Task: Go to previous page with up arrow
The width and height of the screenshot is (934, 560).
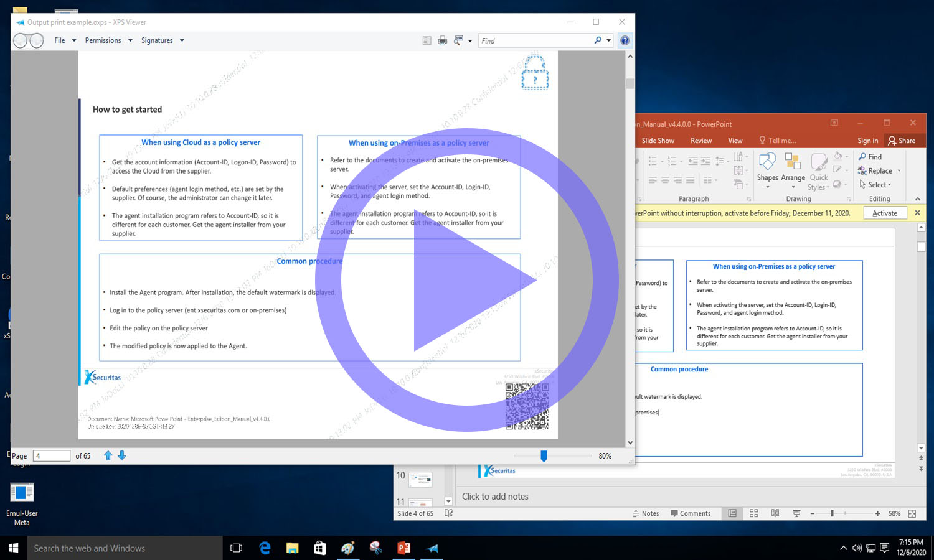Action: pyautogui.click(x=108, y=455)
